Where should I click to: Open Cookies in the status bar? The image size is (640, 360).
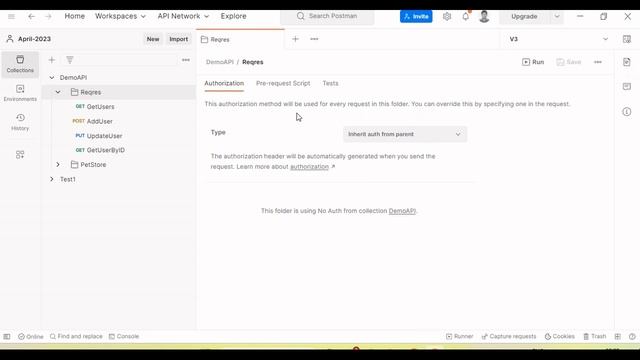(560, 337)
